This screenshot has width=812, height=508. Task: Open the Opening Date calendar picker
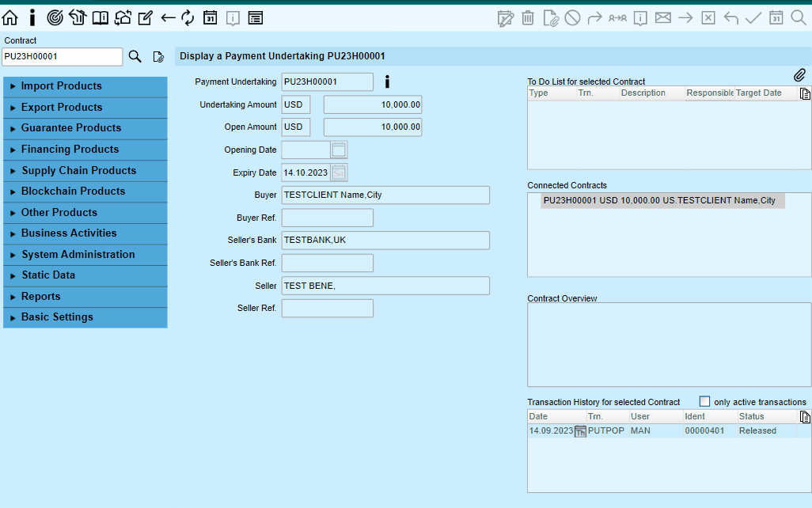click(x=337, y=149)
